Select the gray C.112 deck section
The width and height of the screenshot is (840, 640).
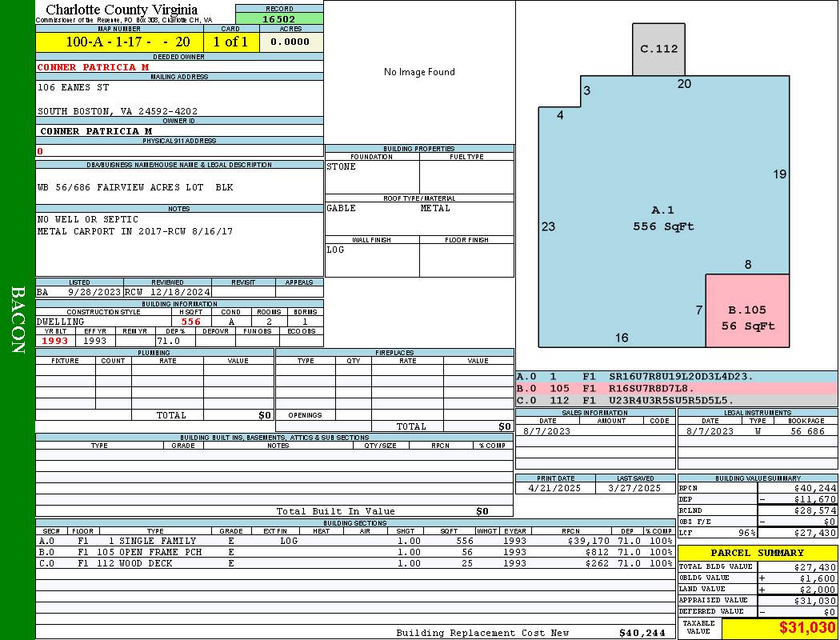tap(658, 49)
